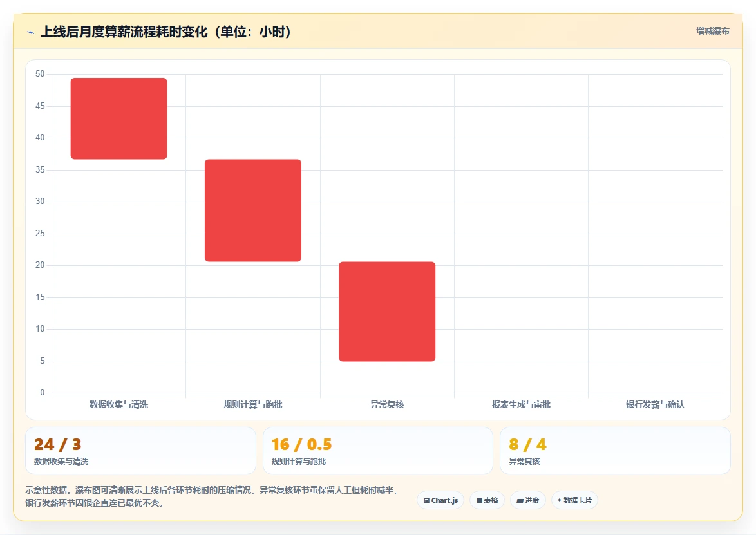Image resolution: width=756 pixels, height=535 pixels.
Task: Open the 8 / 4 异常复核 card
Action: [615, 451]
